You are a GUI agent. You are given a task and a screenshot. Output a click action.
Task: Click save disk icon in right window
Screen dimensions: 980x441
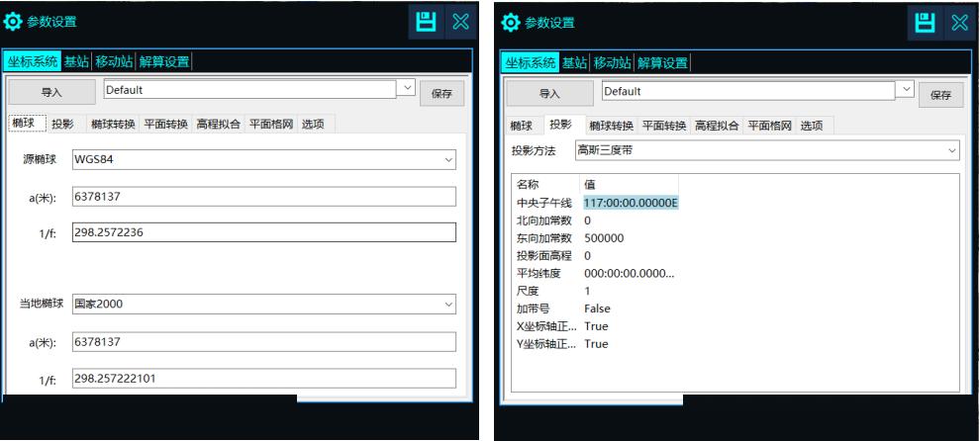coord(925,23)
